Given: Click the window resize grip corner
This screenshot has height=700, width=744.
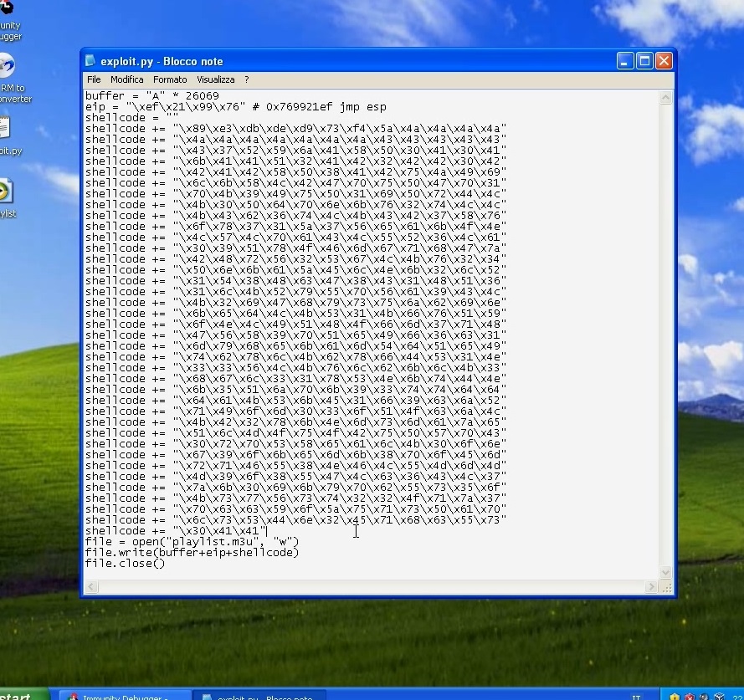Looking at the screenshot, I should [x=667, y=588].
